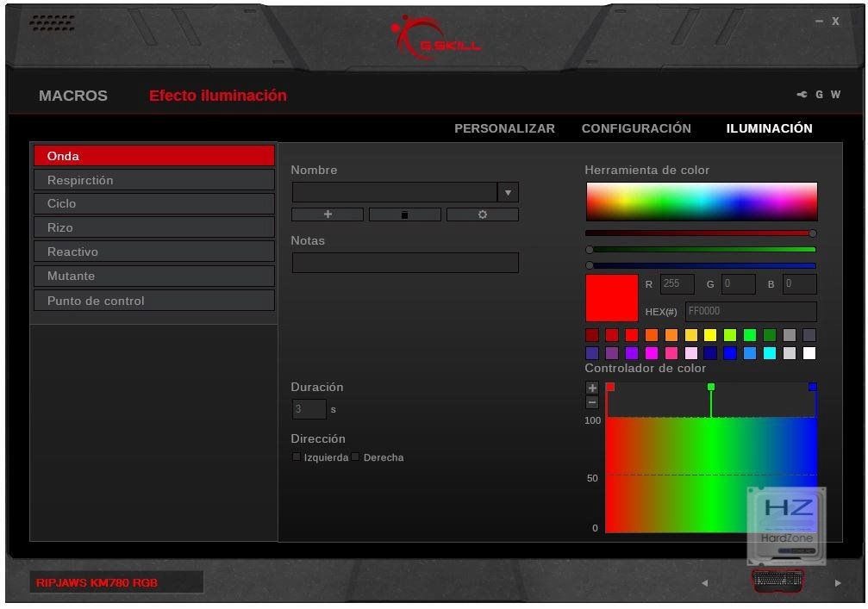Go to the next device with right arrow
Image resolution: width=868 pixels, height=609 pixels.
[838, 583]
